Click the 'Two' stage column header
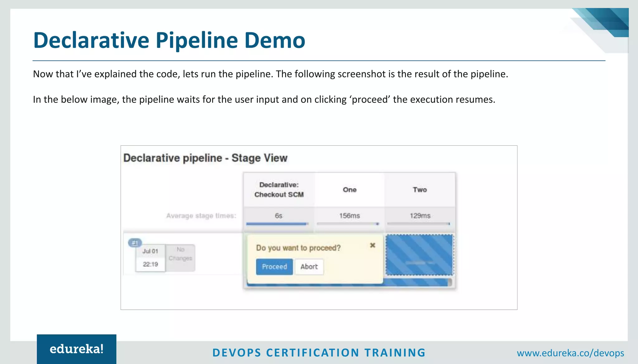Screen dimensions: 638x364 [x=420, y=190]
